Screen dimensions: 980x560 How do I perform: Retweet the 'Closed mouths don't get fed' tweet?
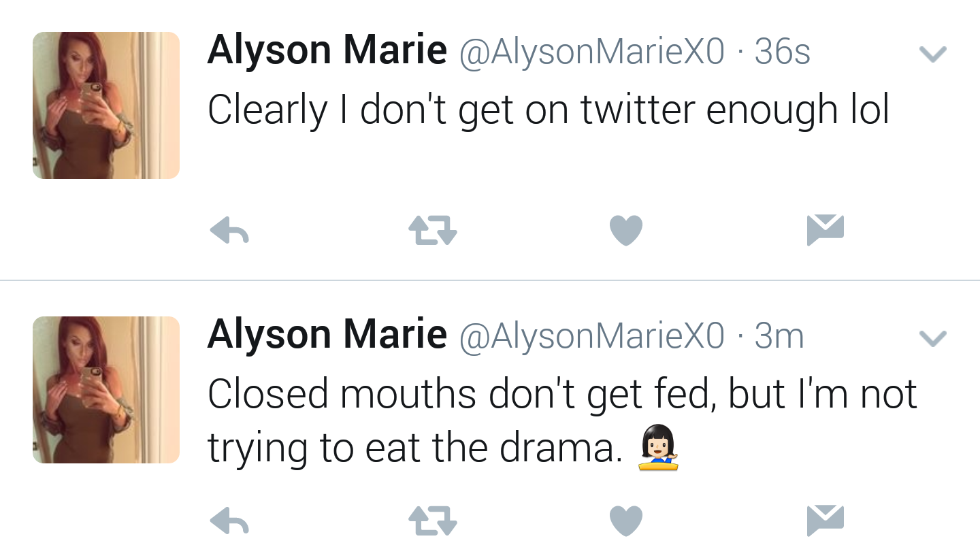[x=432, y=521]
